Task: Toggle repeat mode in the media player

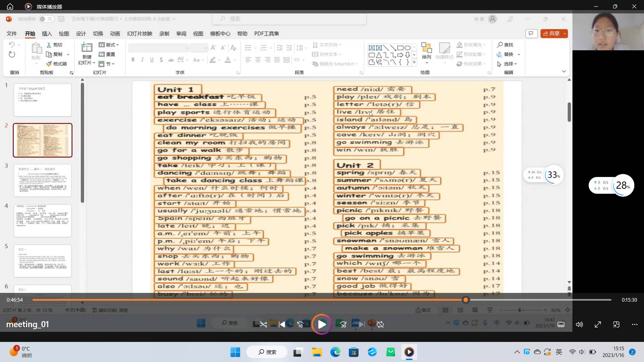Action: click(x=380, y=324)
